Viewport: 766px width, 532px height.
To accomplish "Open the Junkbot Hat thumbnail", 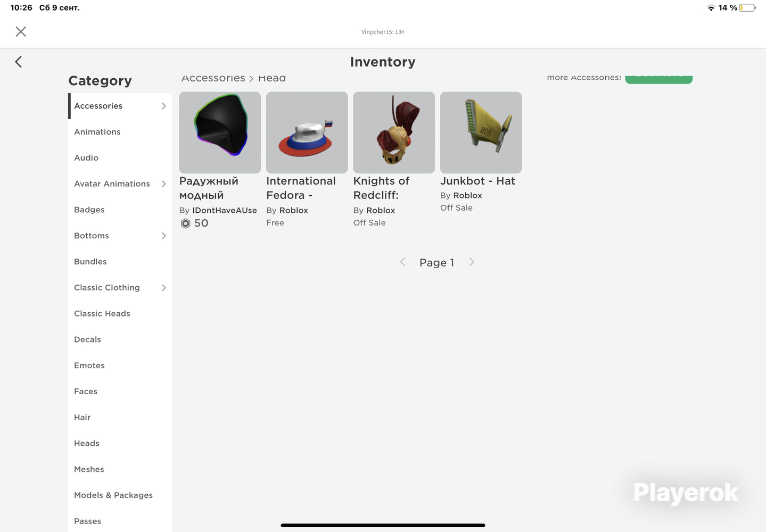I will pyautogui.click(x=481, y=132).
